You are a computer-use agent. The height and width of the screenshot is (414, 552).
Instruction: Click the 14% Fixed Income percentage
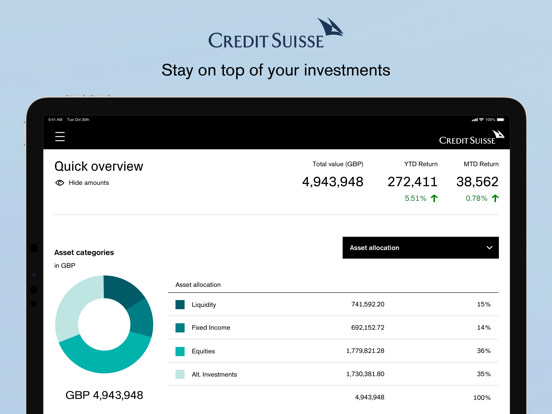pyautogui.click(x=484, y=327)
